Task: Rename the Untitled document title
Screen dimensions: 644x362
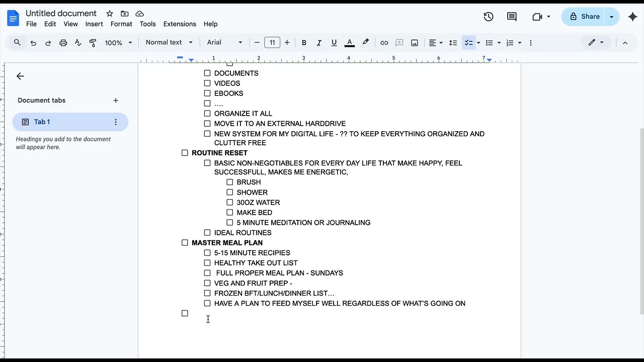Action: (61, 14)
